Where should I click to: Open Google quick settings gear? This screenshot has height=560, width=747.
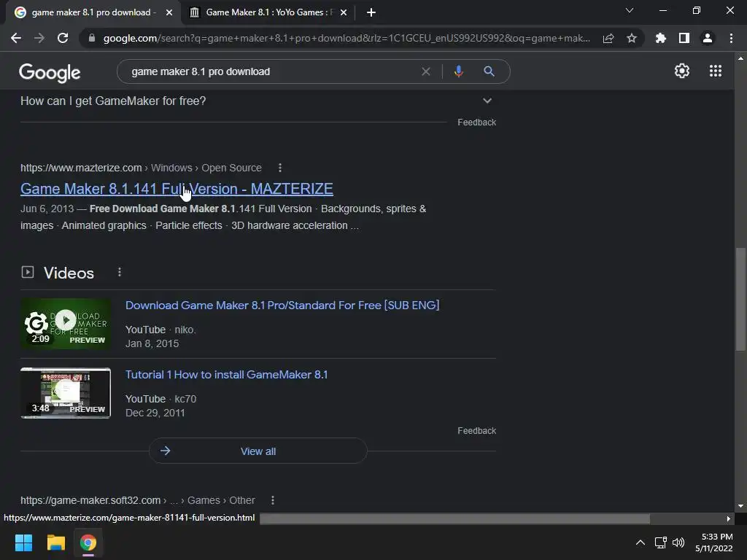[682, 71]
